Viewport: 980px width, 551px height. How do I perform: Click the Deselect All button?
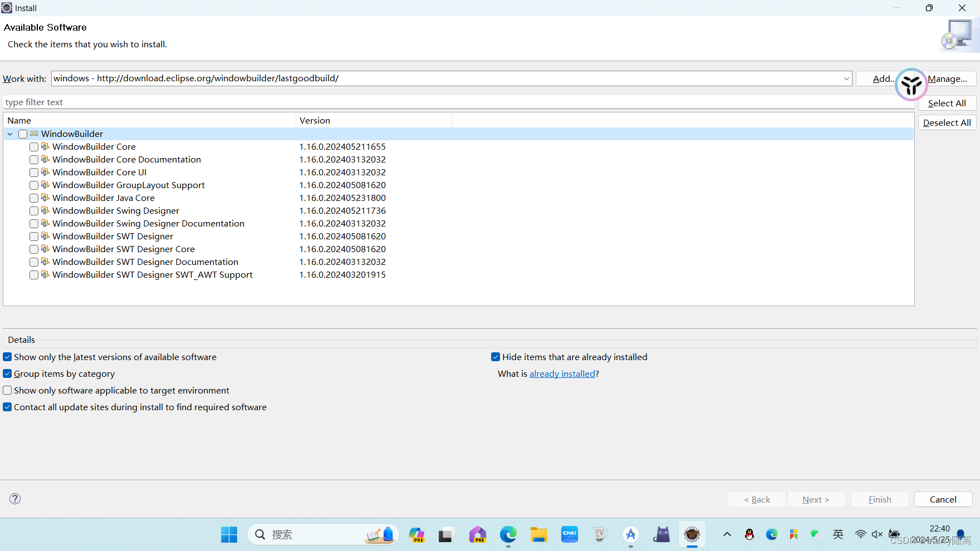click(x=947, y=123)
